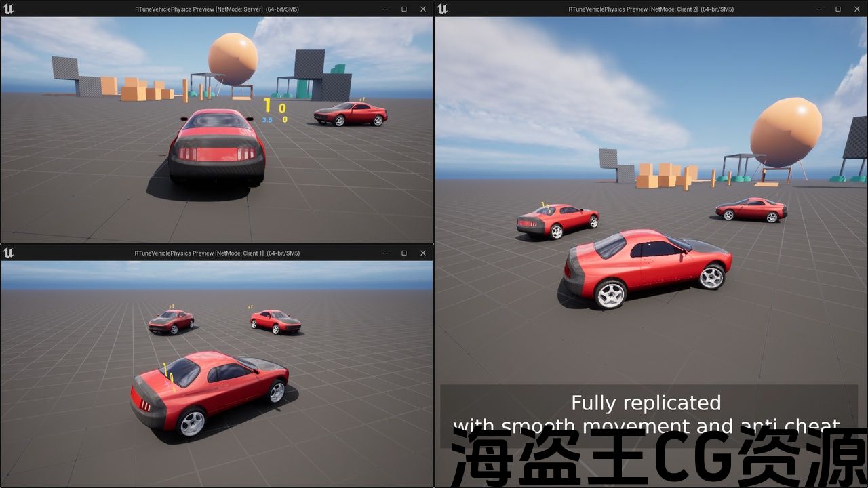Maximize the NetMode Server preview window
Screen dimensions: 868x488
coord(404,9)
